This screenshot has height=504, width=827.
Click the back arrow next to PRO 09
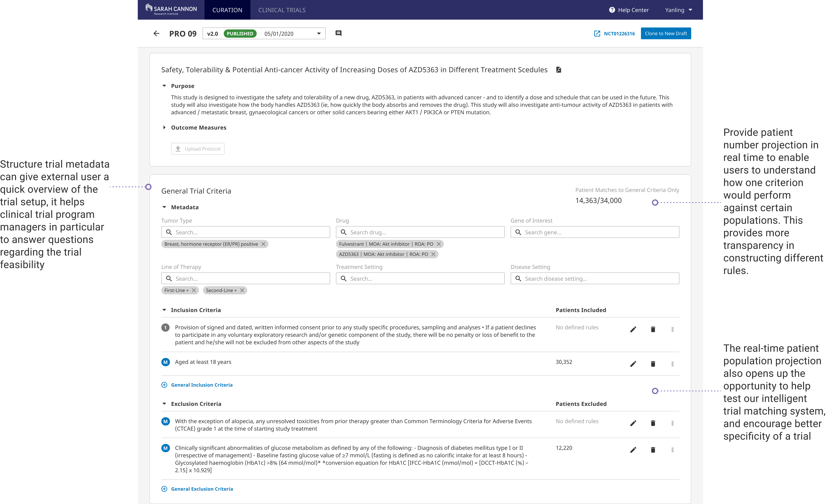(x=156, y=34)
